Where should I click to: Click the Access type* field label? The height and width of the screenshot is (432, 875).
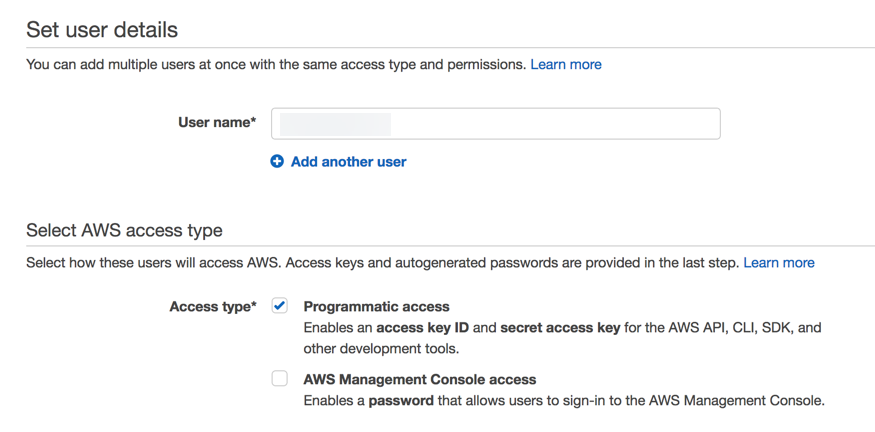[x=213, y=307]
